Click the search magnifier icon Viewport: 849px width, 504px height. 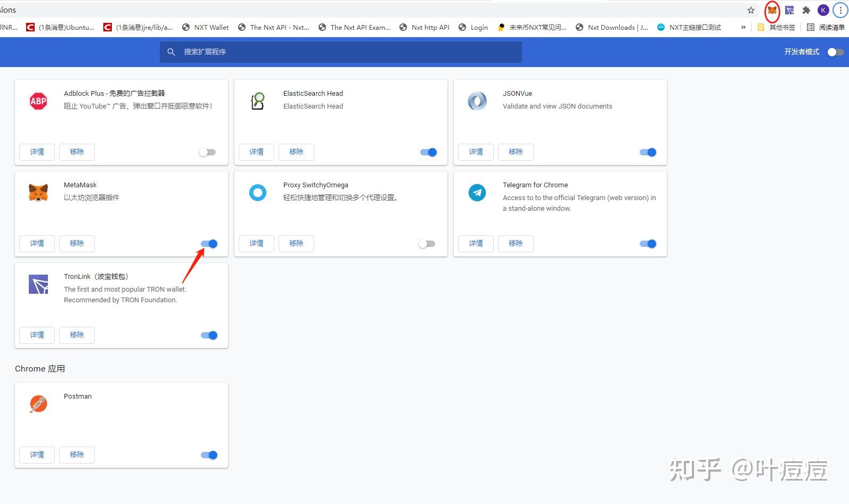(x=172, y=52)
